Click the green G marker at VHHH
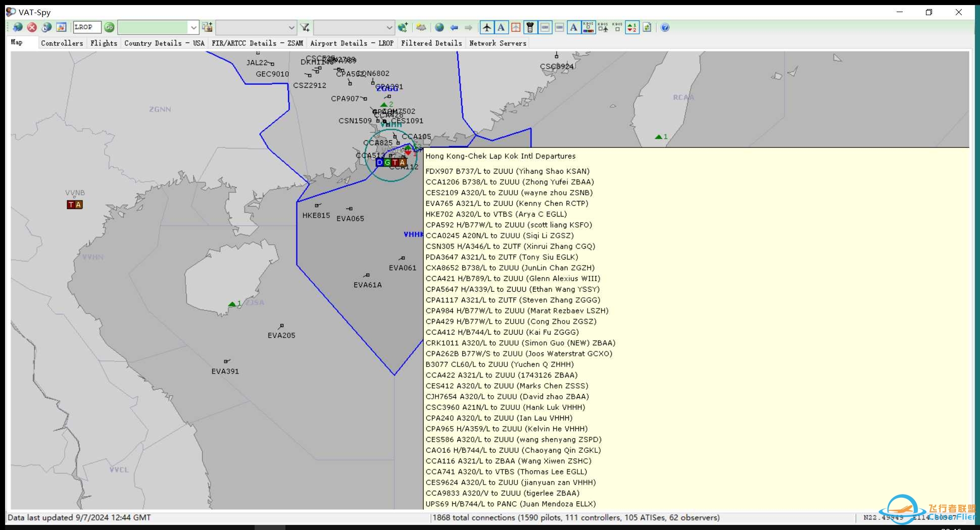This screenshot has width=980, height=530. point(387,163)
